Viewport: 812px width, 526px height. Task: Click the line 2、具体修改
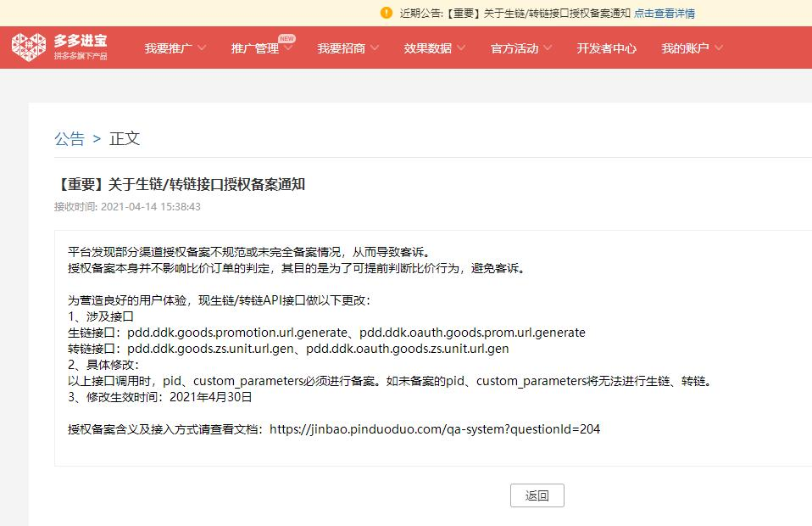click(103, 364)
